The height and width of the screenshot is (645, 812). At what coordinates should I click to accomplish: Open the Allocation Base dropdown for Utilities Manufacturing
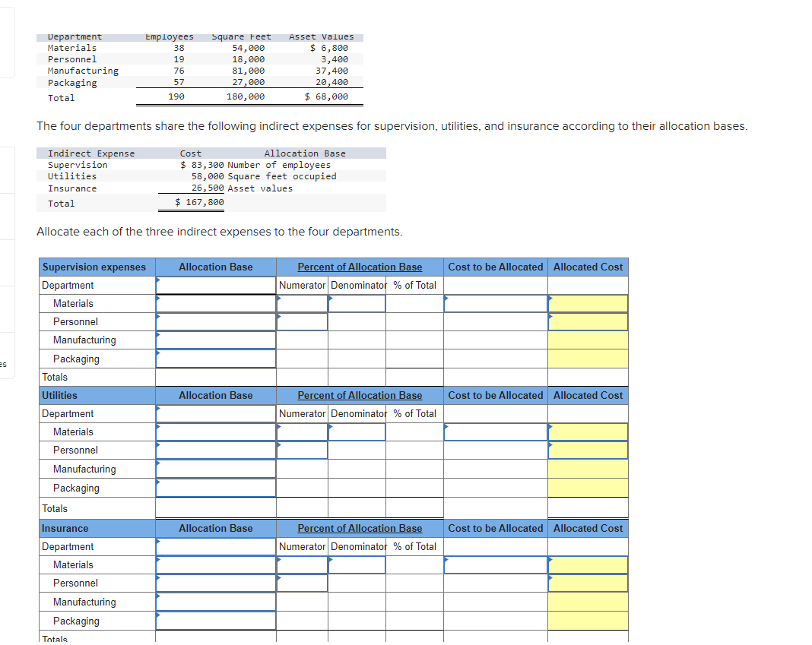click(x=215, y=469)
